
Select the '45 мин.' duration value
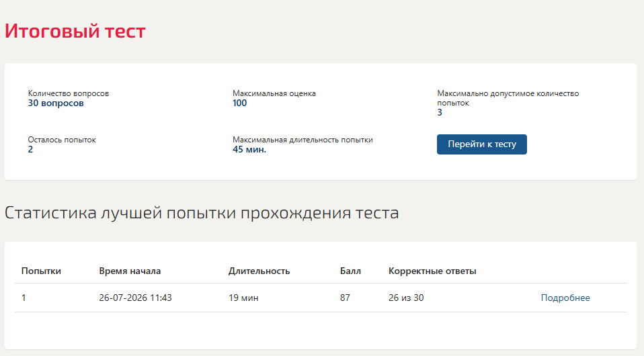(x=249, y=150)
